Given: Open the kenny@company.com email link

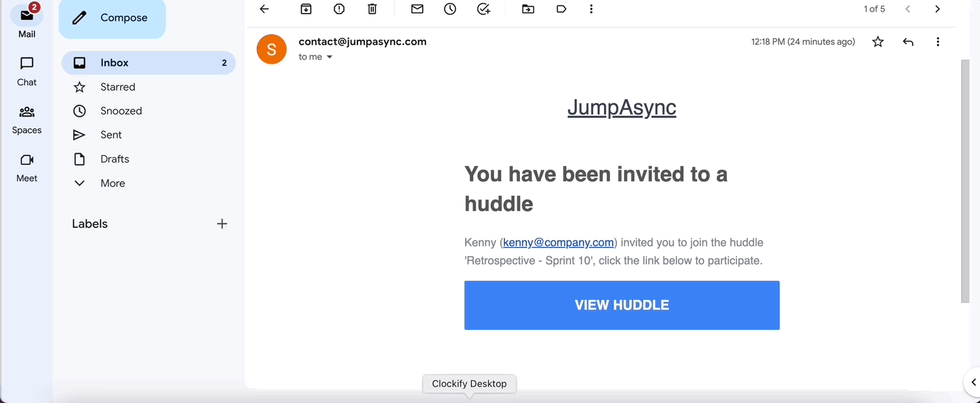Looking at the screenshot, I should coord(558,242).
